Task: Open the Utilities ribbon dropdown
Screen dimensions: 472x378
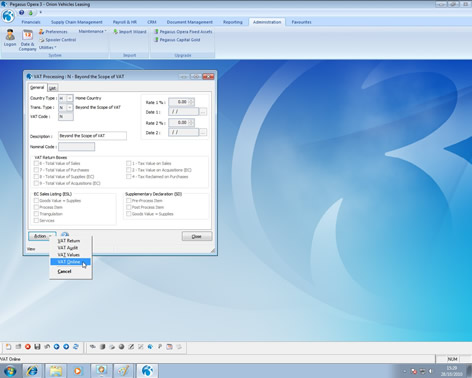Action: 48,48
